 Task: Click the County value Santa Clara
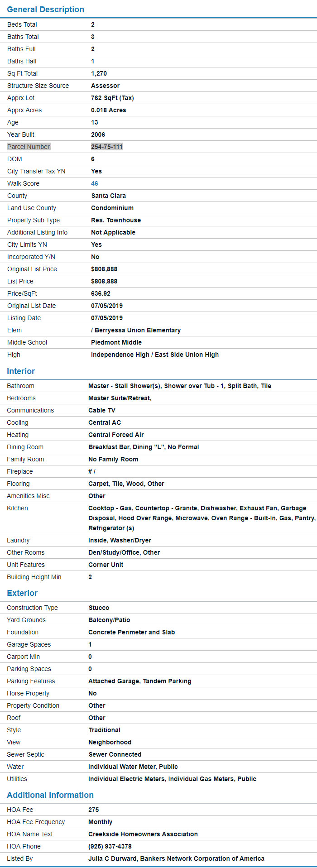pyautogui.click(x=109, y=196)
